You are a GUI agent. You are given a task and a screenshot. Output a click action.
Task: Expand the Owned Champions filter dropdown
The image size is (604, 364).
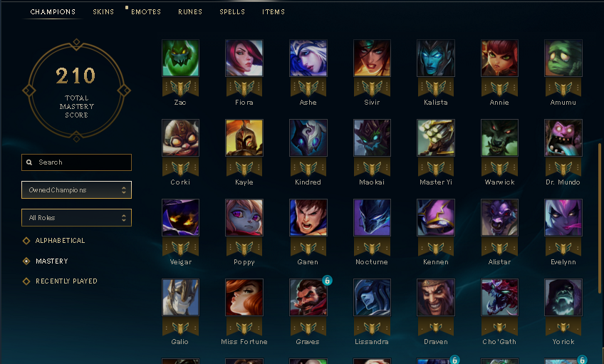[x=76, y=190]
